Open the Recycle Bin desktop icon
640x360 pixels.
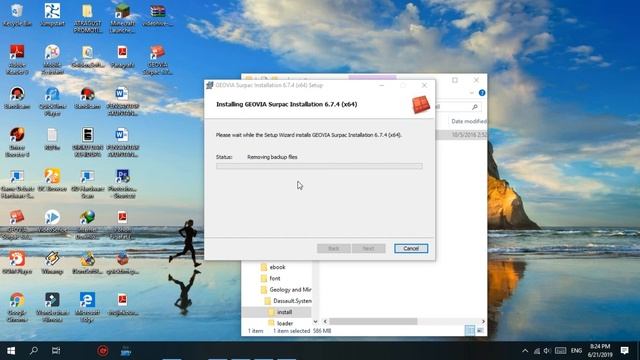(x=17, y=15)
